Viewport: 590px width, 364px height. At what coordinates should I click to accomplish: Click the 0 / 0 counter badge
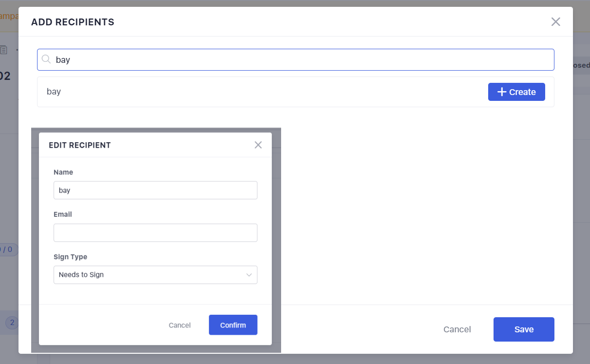tap(7, 249)
